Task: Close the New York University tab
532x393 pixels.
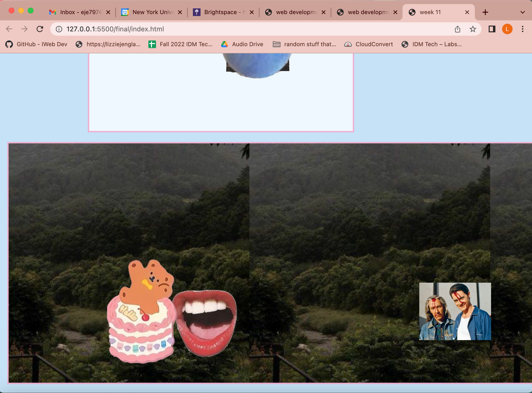Action: 180,12
